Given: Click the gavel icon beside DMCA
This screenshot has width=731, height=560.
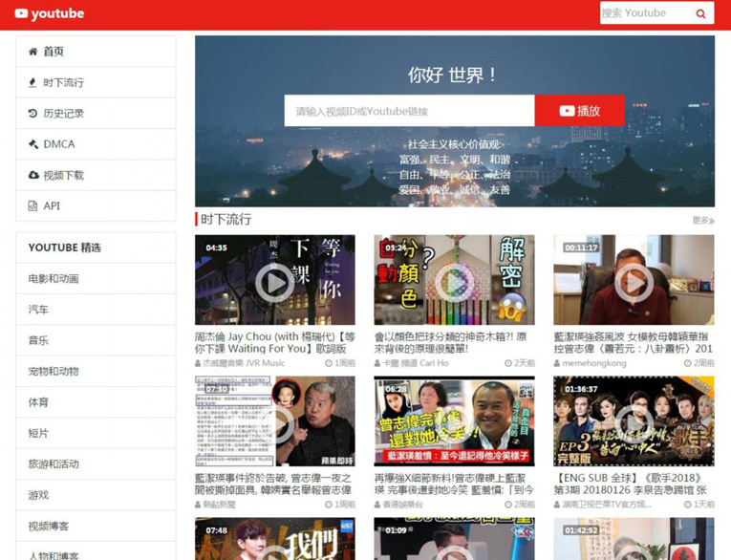Looking at the screenshot, I should [x=32, y=144].
